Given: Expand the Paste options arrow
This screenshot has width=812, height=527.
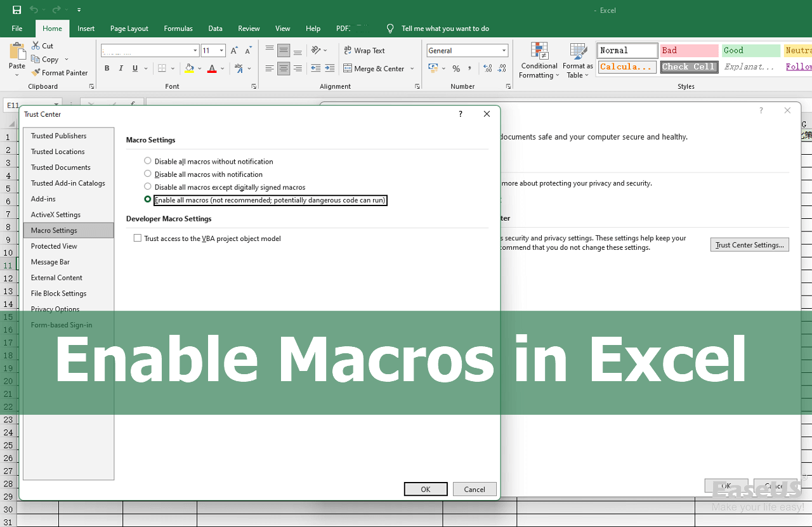Looking at the screenshot, I should [x=17, y=75].
